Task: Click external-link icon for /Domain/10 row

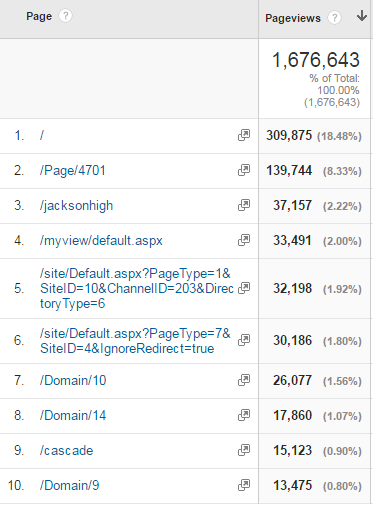Action: pos(244,380)
